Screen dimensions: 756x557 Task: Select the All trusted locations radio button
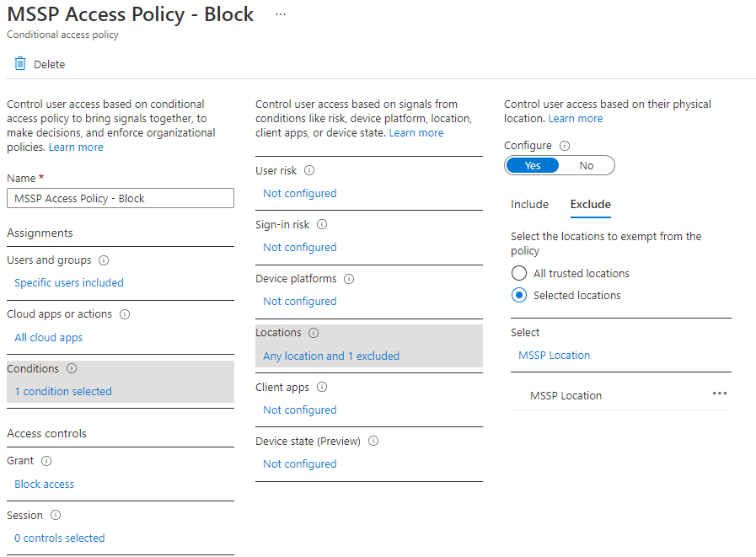click(519, 274)
